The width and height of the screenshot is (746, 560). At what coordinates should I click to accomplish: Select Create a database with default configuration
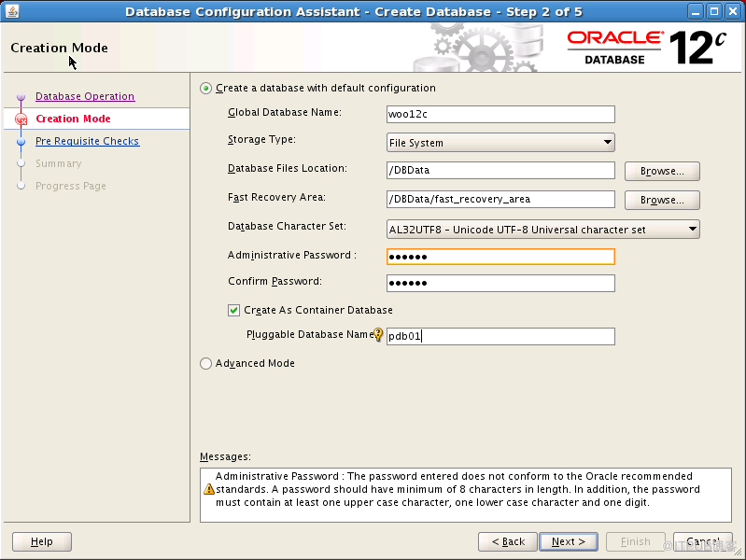(205, 89)
